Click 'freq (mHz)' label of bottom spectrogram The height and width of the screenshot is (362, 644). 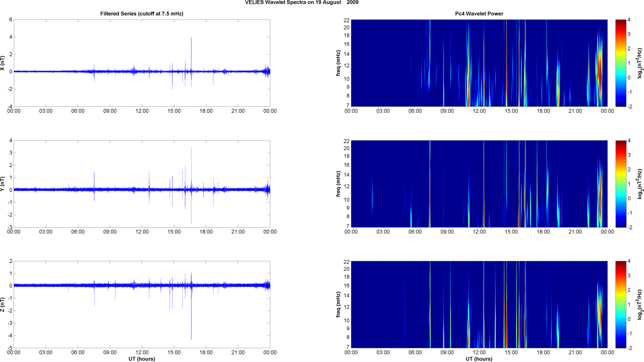338,305
